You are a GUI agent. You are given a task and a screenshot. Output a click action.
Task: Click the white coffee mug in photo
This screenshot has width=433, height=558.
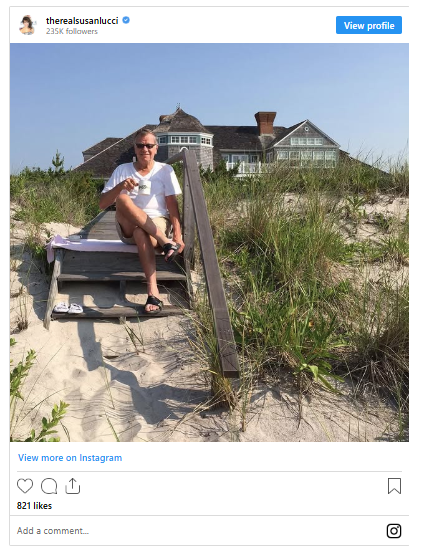click(x=144, y=187)
